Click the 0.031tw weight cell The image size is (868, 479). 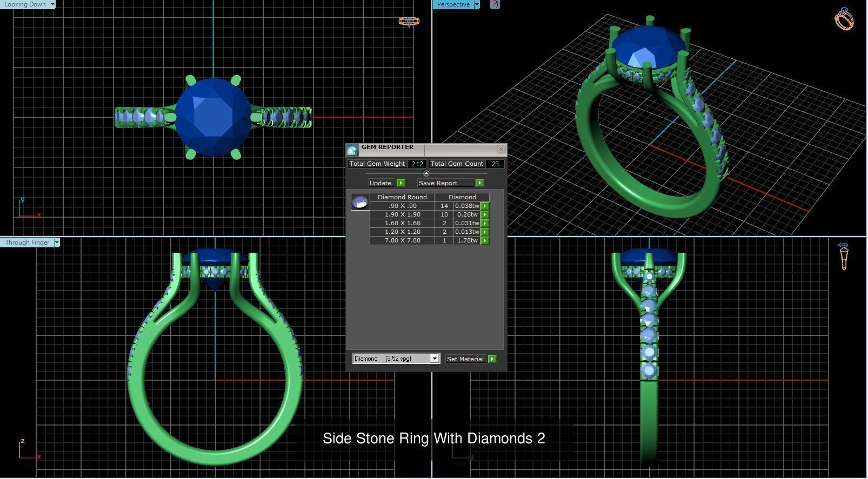tap(468, 223)
